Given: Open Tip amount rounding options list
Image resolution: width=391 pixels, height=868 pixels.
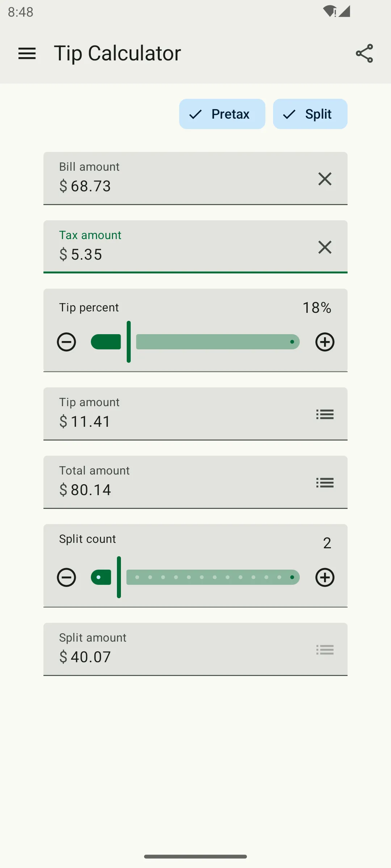Looking at the screenshot, I should [325, 414].
